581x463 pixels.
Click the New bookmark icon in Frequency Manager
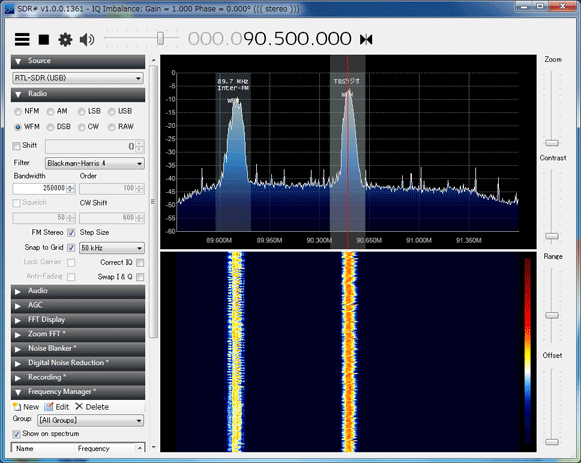point(17,406)
